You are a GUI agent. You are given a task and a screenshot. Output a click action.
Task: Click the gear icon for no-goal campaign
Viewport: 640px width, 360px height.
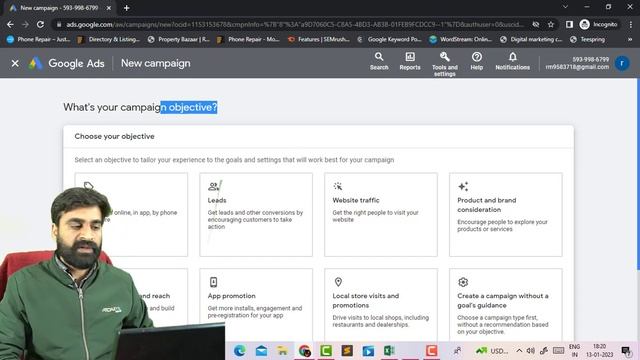tap(463, 282)
